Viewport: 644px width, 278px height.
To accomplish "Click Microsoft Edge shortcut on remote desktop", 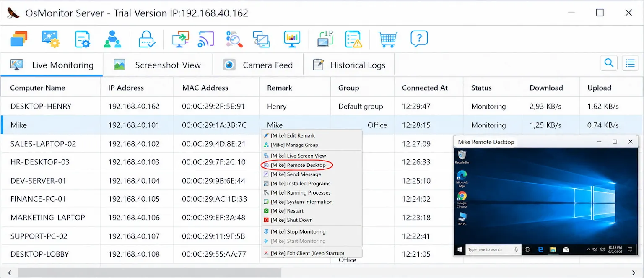I will coord(462,179).
